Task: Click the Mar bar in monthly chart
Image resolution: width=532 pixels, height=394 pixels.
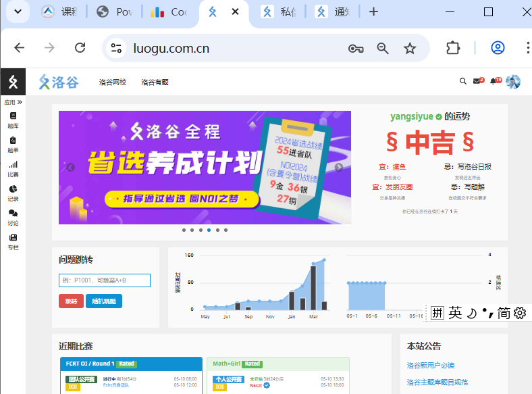Action: (x=313, y=288)
